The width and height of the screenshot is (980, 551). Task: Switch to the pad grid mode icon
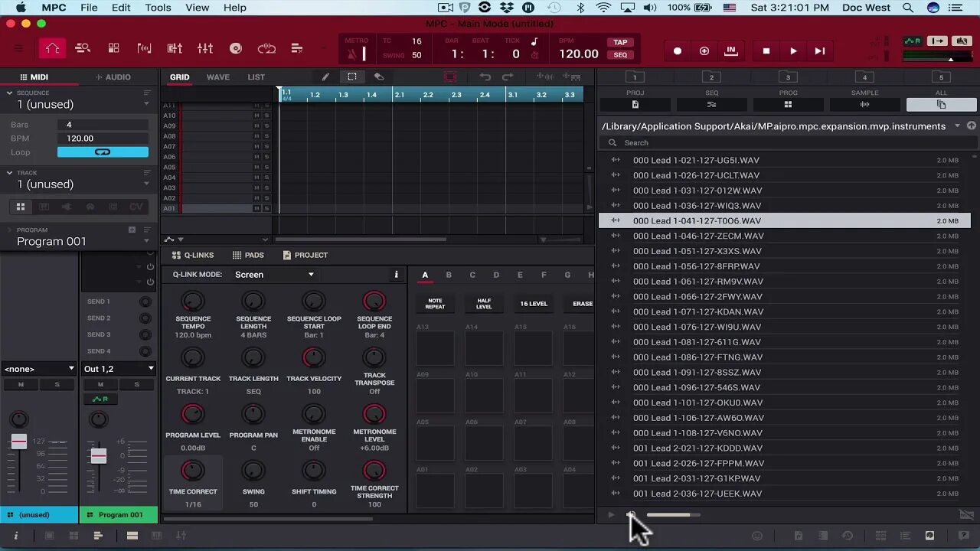coord(113,48)
